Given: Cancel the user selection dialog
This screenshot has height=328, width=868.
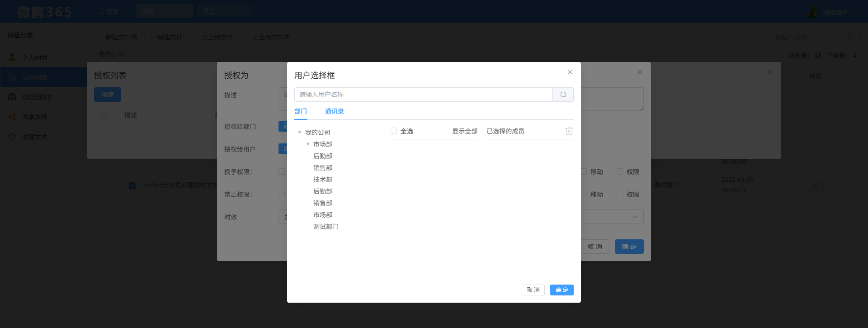Looking at the screenshot, I should [x=533, y=290].
